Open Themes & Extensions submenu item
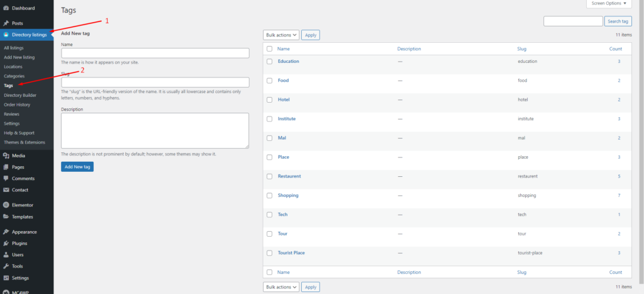The height and width of the screenshot is (294, 644). tap(25, 143)
